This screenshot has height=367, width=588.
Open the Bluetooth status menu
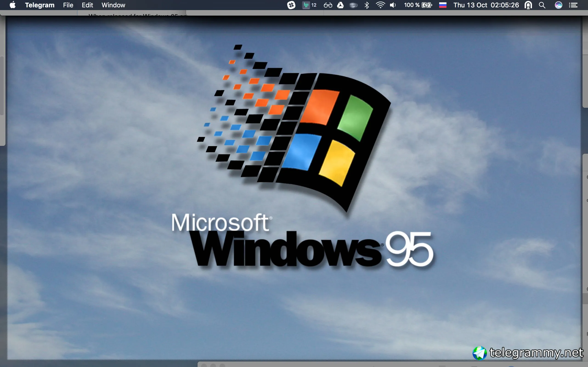(x=367, y=5)
